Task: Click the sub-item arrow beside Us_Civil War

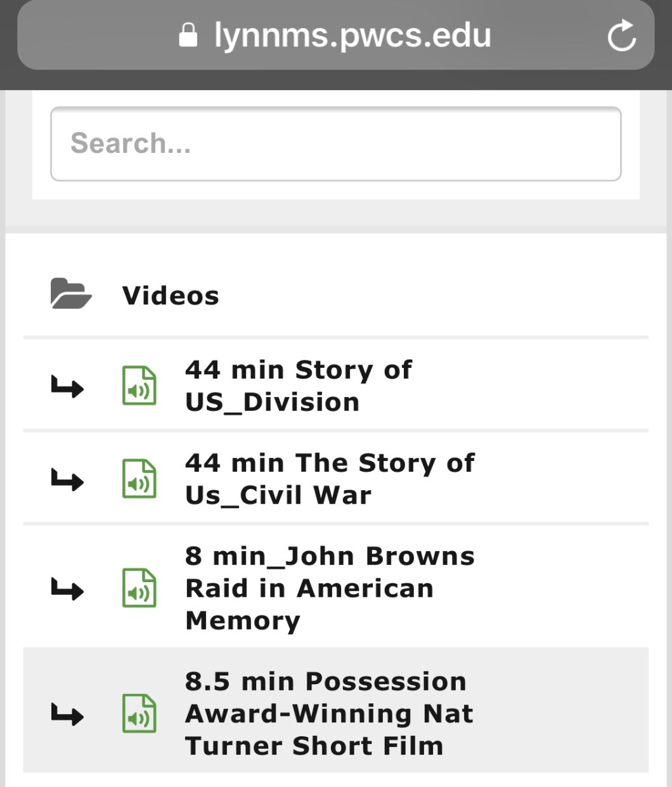Action: [x=67, y=479]
